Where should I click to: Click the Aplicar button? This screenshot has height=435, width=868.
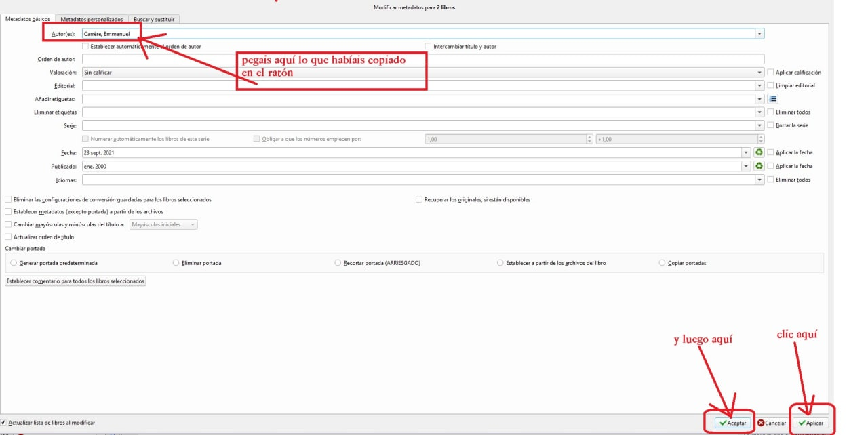pyautogui.click(x=811, y=423)
